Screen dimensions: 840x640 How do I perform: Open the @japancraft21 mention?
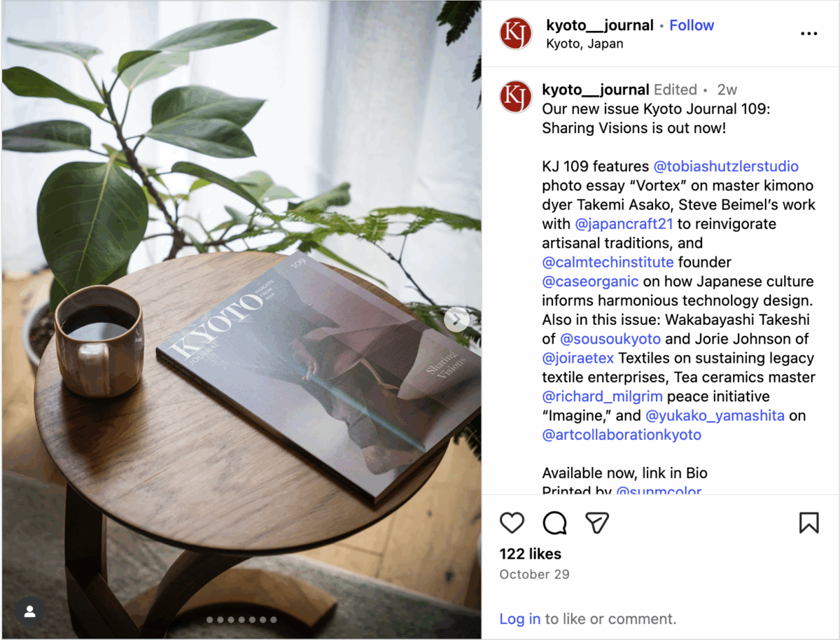pyautogui.click(x=624, y=224)
